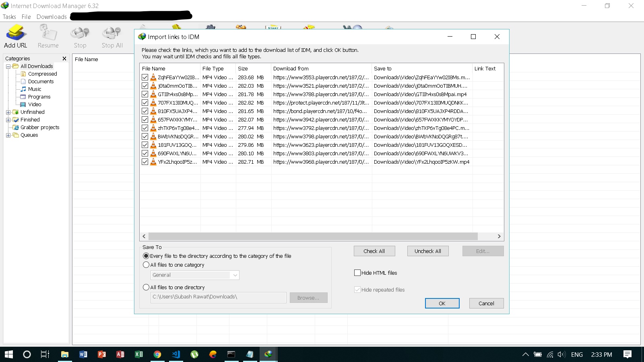644x362 pixels.
Task: Select the Resume toolbar icon
Action: pos(47,36)
